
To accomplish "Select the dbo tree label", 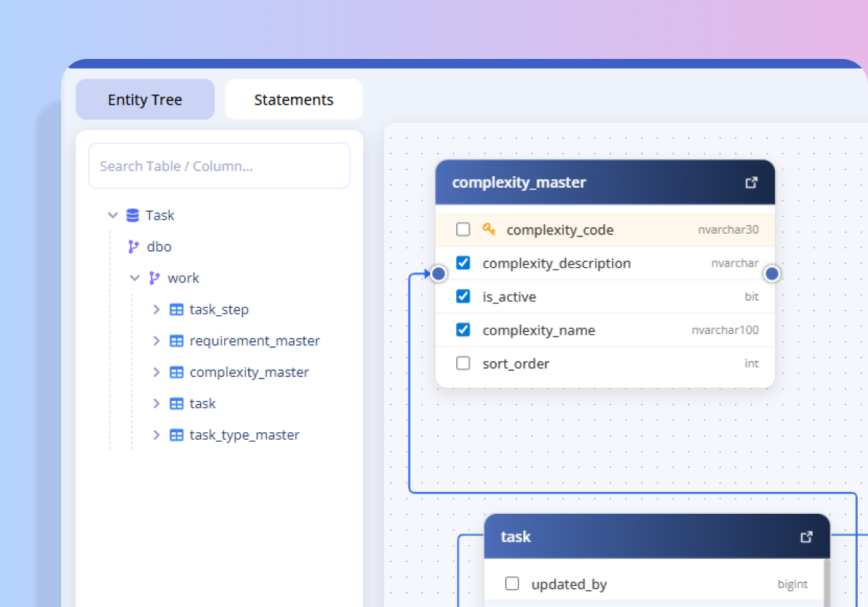I will pyautogui.click(x=159, y=247).
